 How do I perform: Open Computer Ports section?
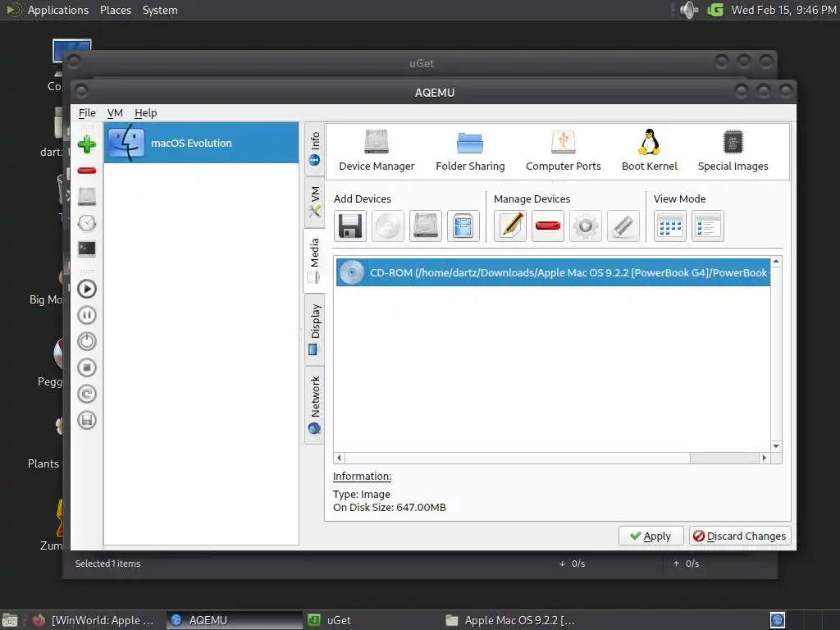563,151
